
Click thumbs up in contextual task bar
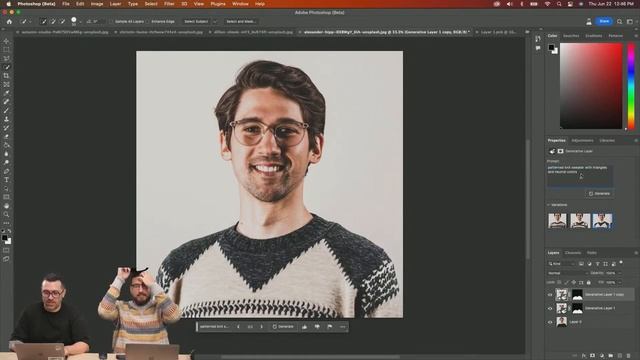coord(304,327)
